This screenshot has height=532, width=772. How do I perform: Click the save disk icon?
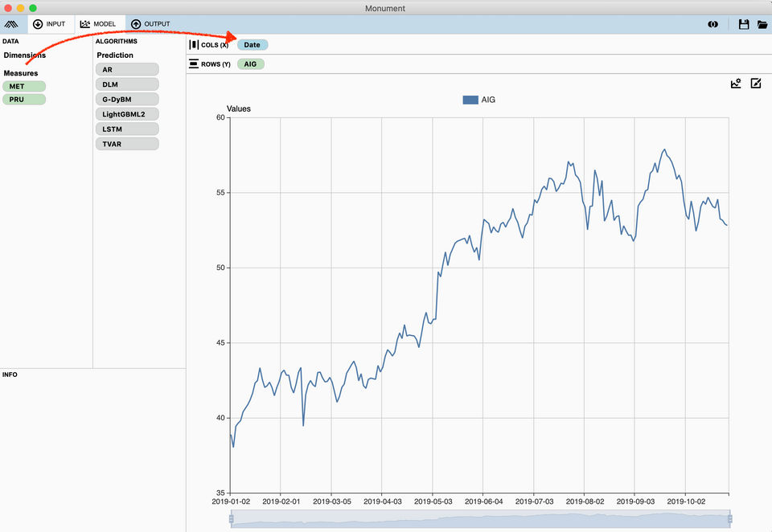point(743,24)
